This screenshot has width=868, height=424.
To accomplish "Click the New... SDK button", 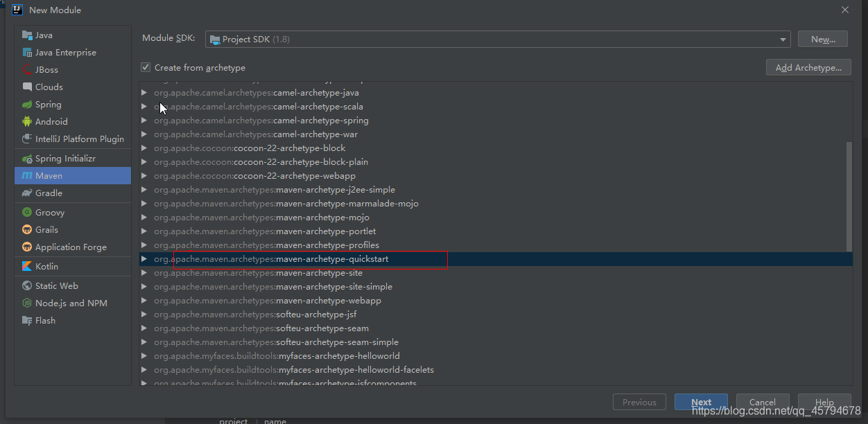I will coord(823,39).
